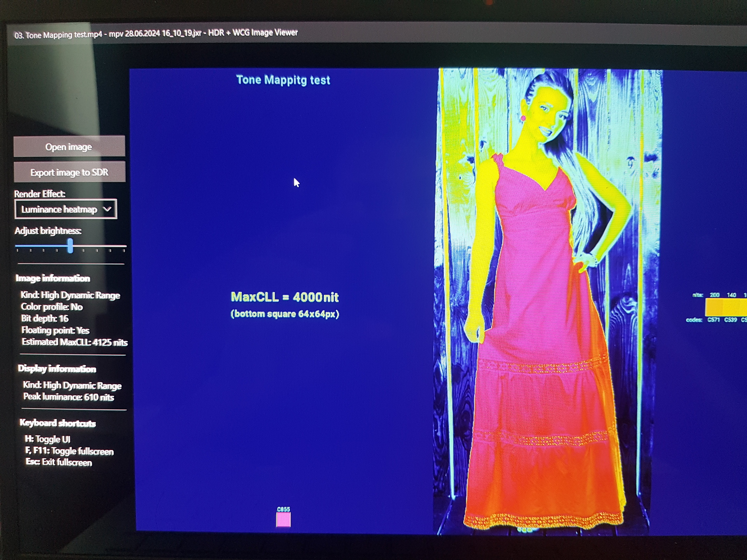Screen dimensions: 747x560
Task: Click the Estimated MaxCLL 4125 nits line
Action: point(74,342)
